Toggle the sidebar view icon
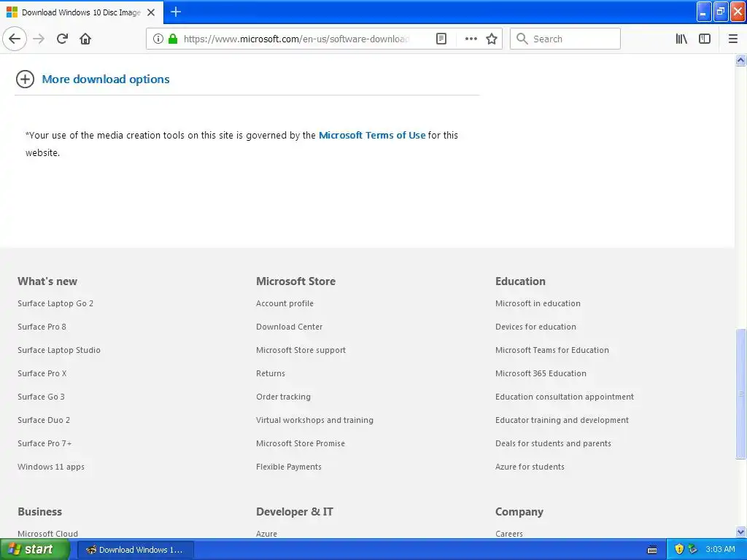 click(705, 39)
